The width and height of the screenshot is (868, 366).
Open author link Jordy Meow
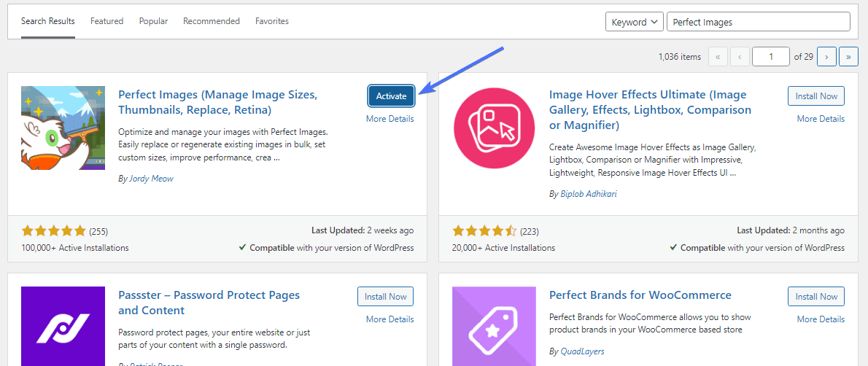tap(150, 179)
